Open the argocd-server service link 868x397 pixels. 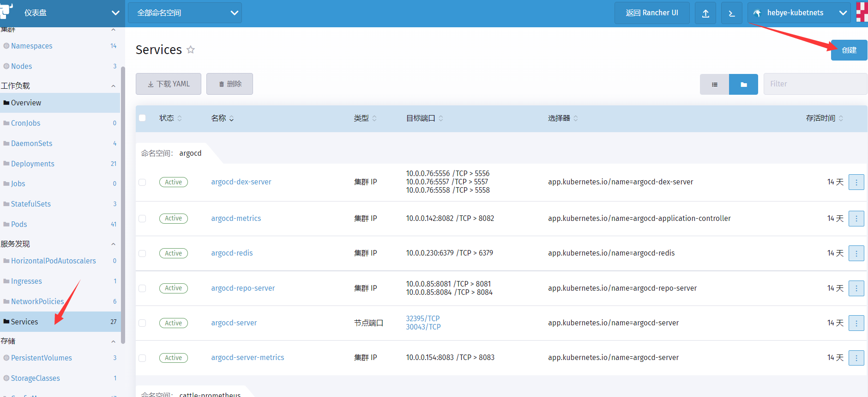point(234,323)
